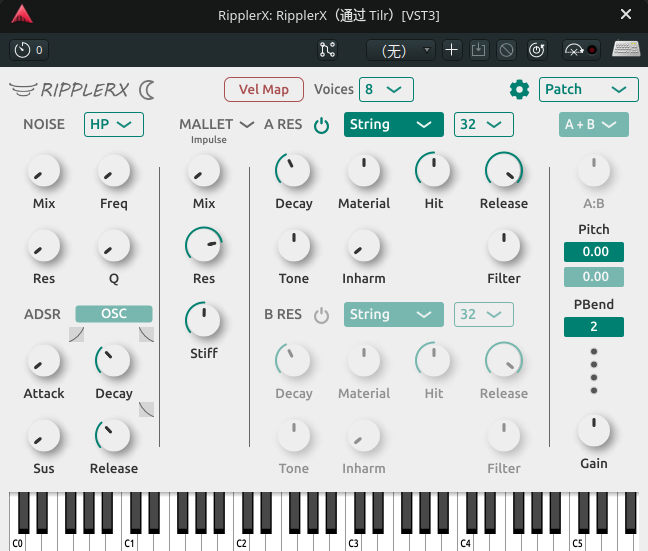Viewport: 648px width, 551px height.
Task: Click the A:B balance knob
Action: tap(593, 171)
